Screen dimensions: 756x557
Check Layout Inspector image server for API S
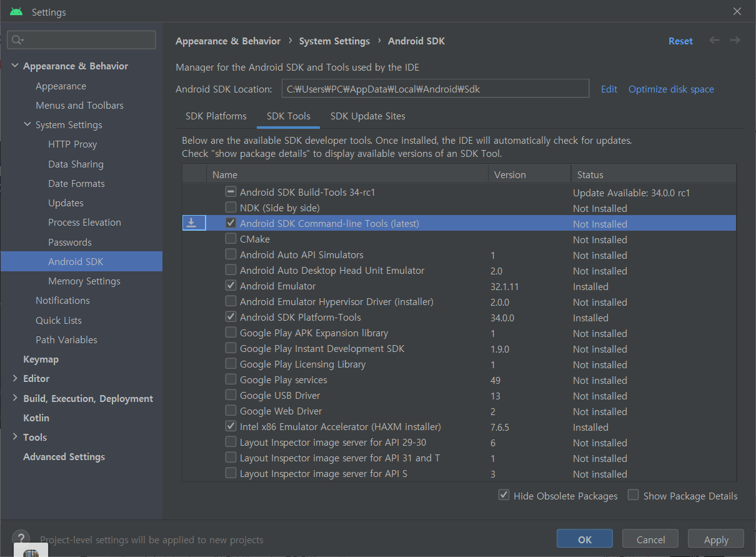click(231, 473)
